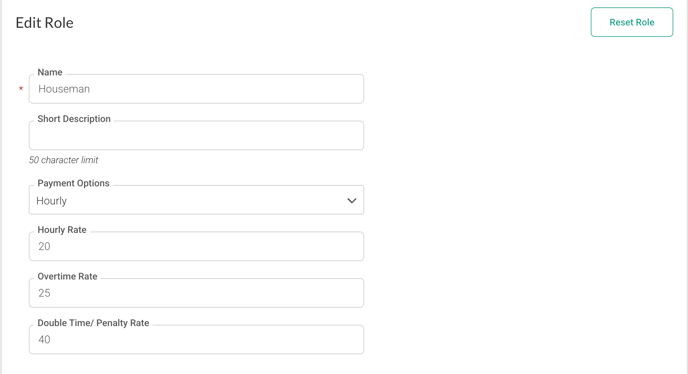Expand Payment Options using the chevron arrow
The image size is (688, 374).
(x=351, y=201)
